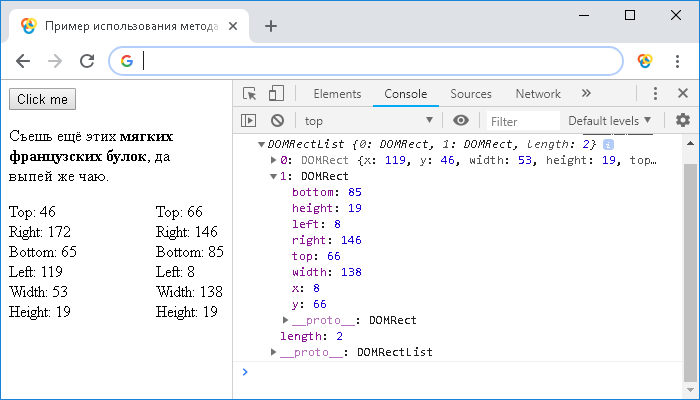The height and width of the screenshot is (400, 700).
Task: Click the page text 'Left: 119'
Action: click(x=36, y=271)
